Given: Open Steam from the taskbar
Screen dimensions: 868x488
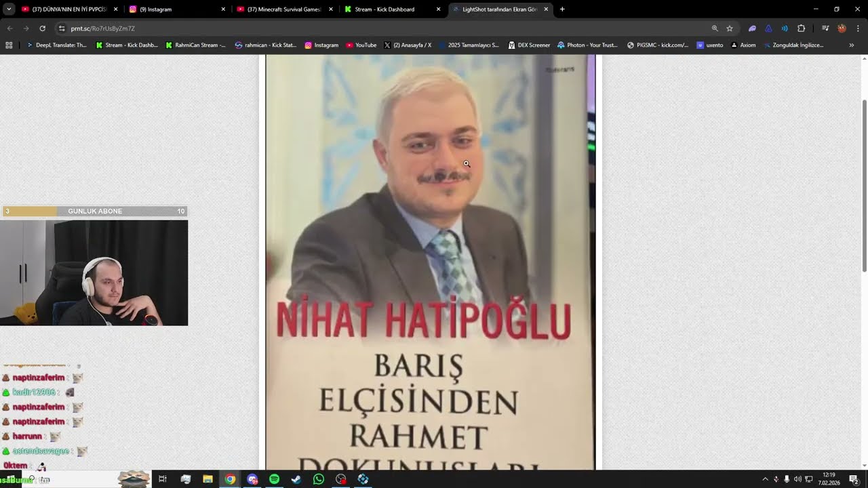Looking at the screenshot, I should pos(296,479).
